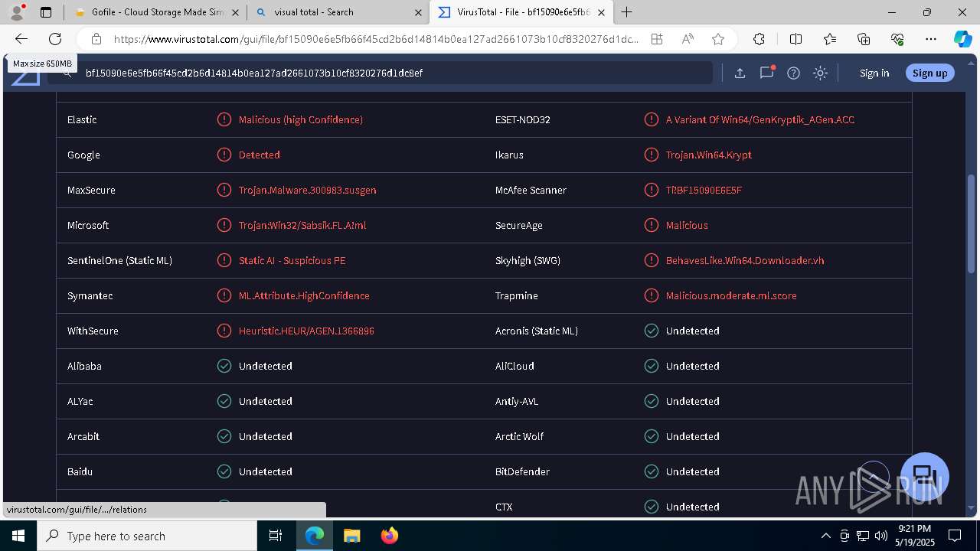Viewport: 980px width, 551px height.
Task: Click the Ikarus Trojan.Win64.Krypt result
Action: (709, 155)
